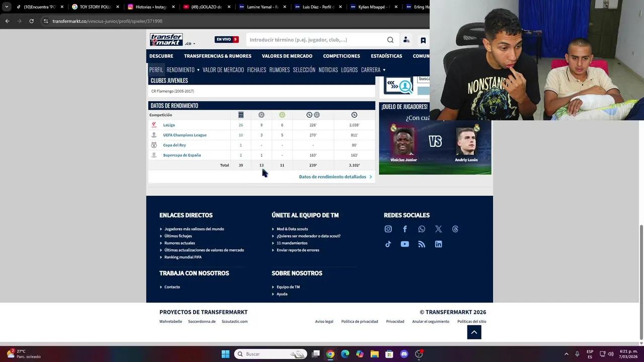Screen dimensions: 644x362
Task: Reload the page in browser toolbar
Action: coord(31,21)
